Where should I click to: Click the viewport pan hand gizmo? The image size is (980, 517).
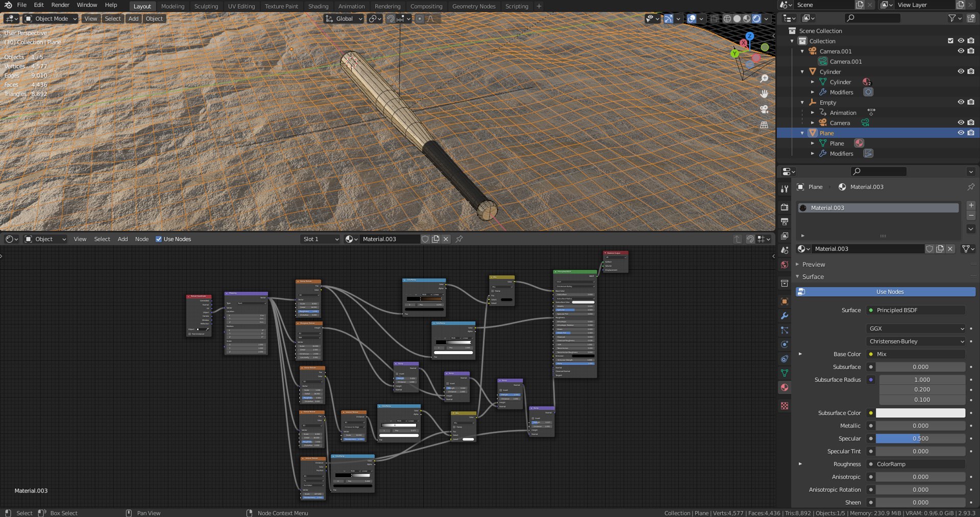coord(764,93)
